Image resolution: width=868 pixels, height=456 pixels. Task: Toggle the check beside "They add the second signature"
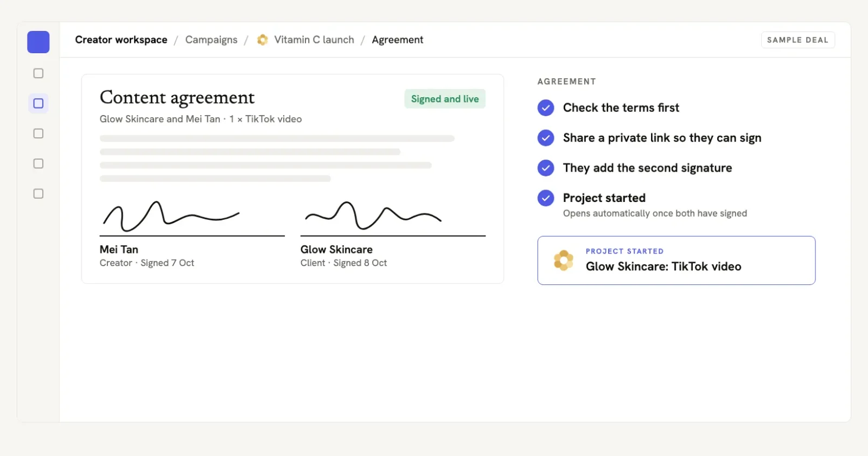546,168
